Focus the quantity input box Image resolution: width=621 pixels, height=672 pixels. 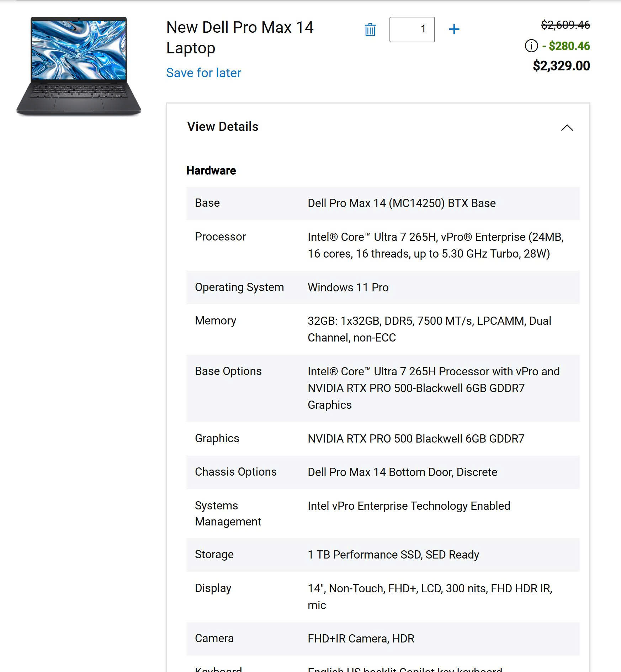412,30
